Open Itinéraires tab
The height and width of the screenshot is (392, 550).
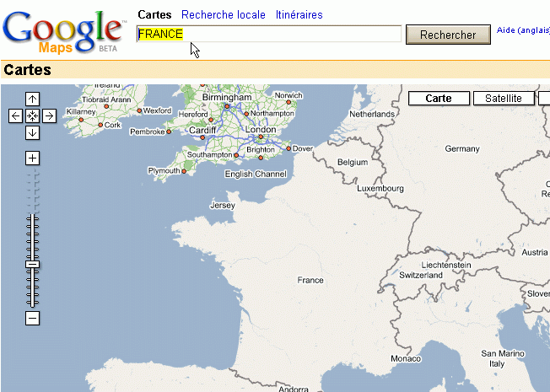299,14
